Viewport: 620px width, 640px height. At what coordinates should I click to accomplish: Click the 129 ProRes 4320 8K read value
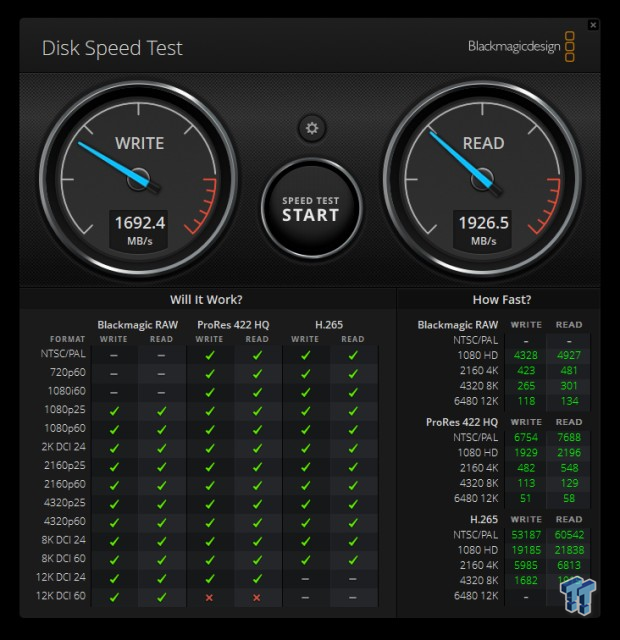pyautogui.click(x=569, y=483)
